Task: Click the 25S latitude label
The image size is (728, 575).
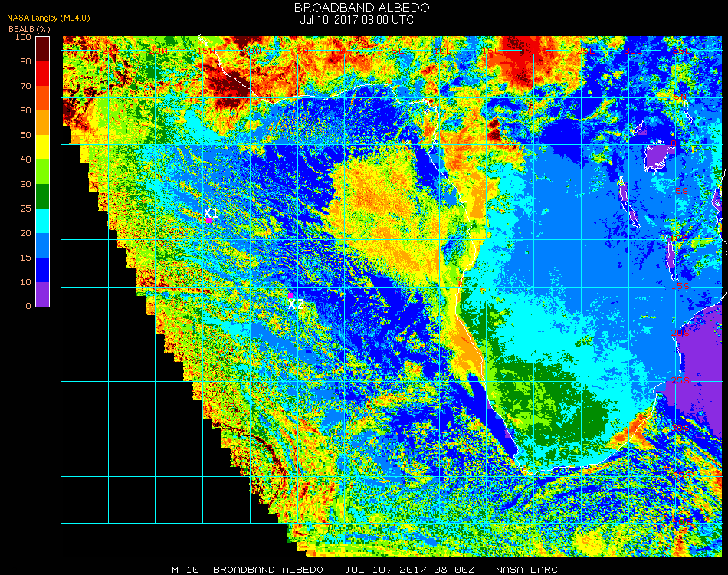Action: 680,381
